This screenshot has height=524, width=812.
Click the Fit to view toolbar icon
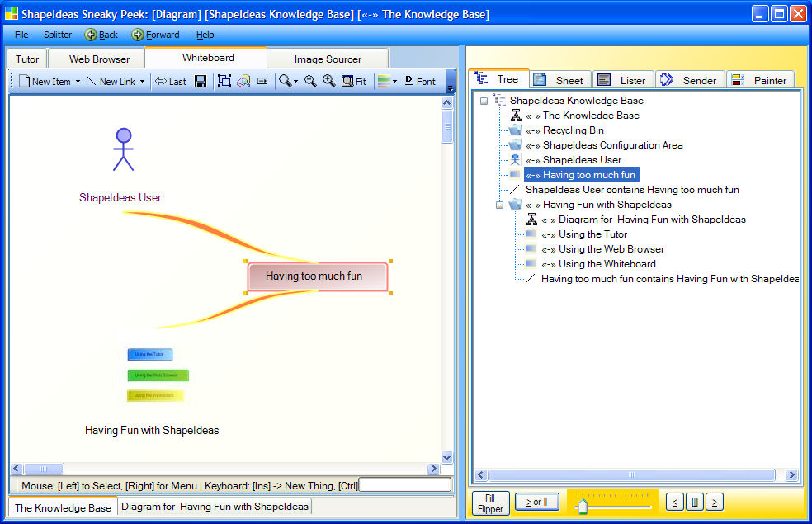click(354, 82)
